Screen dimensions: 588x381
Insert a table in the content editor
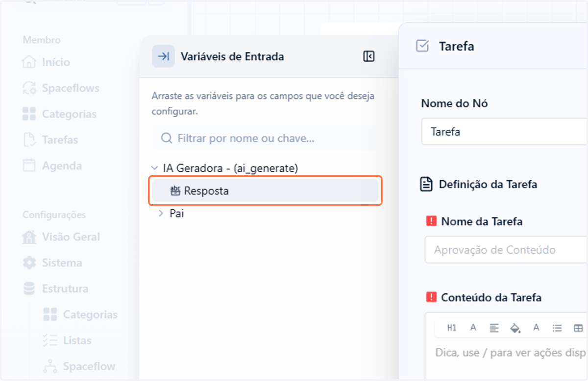[x=578, y=328]
